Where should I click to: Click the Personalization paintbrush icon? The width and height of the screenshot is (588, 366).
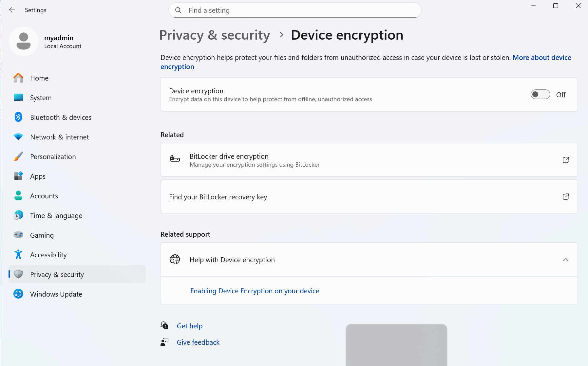tap(18, 156)
